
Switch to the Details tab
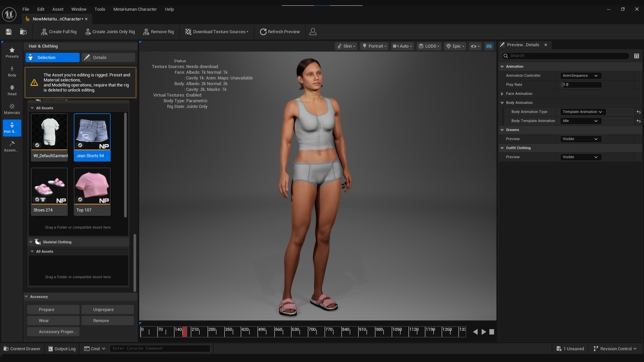click(x=108, y=57)
